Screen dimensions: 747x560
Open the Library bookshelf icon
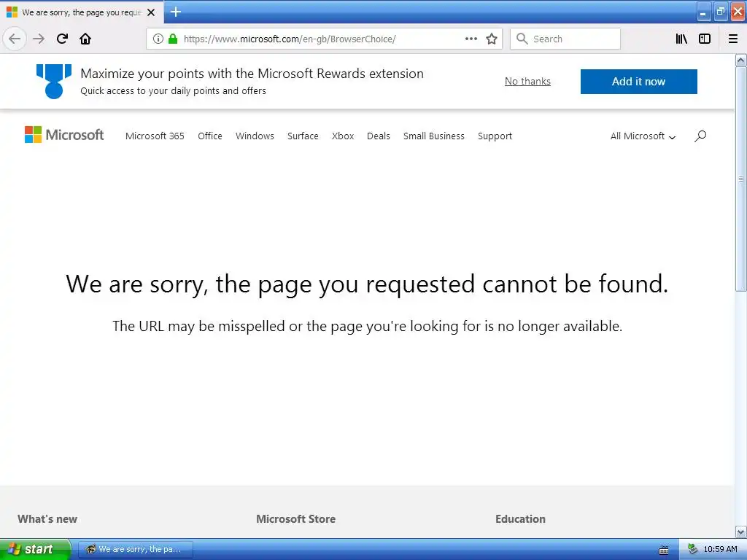point(681,39)
